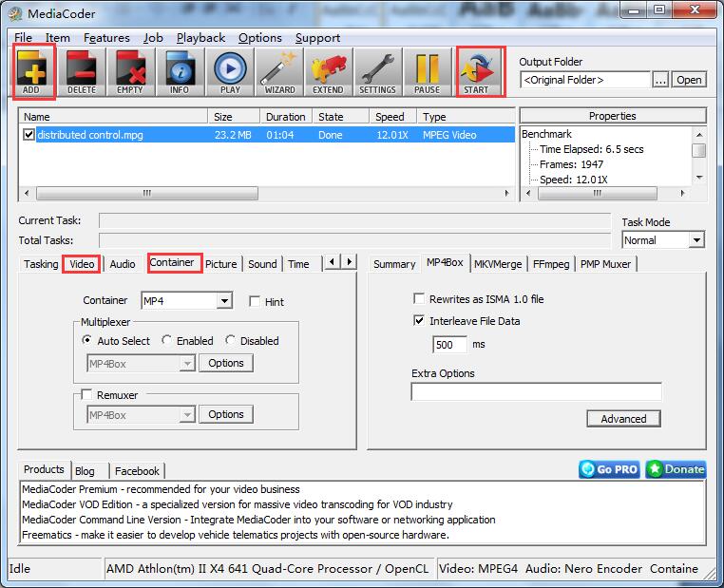The width and height of the screenshot is (724, 588).
Task: Click the Open output folder button
Action: pos(689,80)
